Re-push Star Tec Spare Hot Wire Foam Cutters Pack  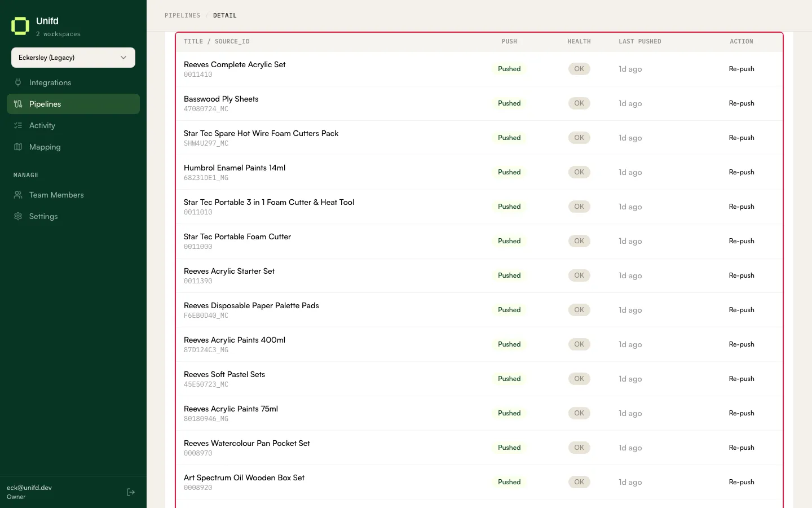click(x=742, y=138)
